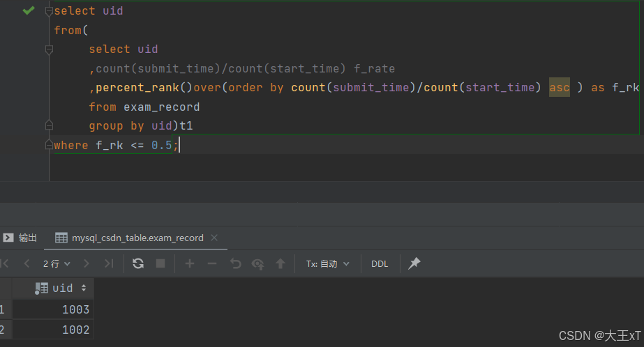Select result cell 1002

coord(54,330)
